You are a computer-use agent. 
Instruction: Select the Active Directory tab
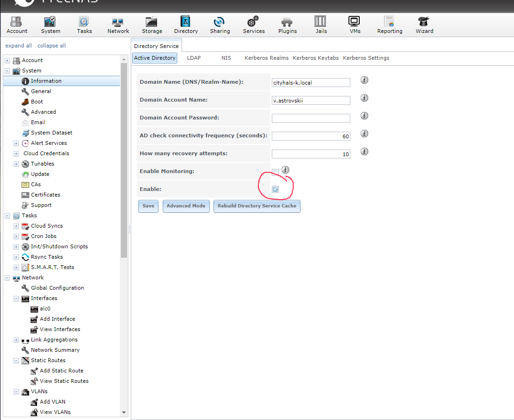pyautogui.click(x=155, y=58)
